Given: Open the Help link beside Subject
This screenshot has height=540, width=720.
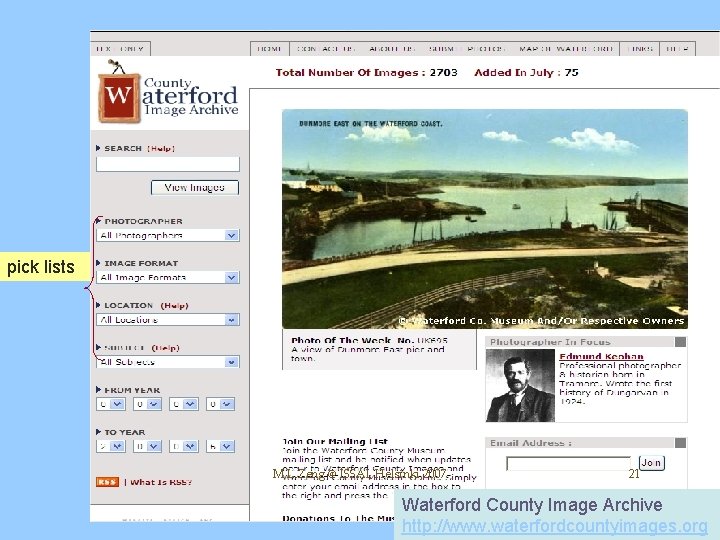Looking at the screenshot, I should [x=165, y=348].
